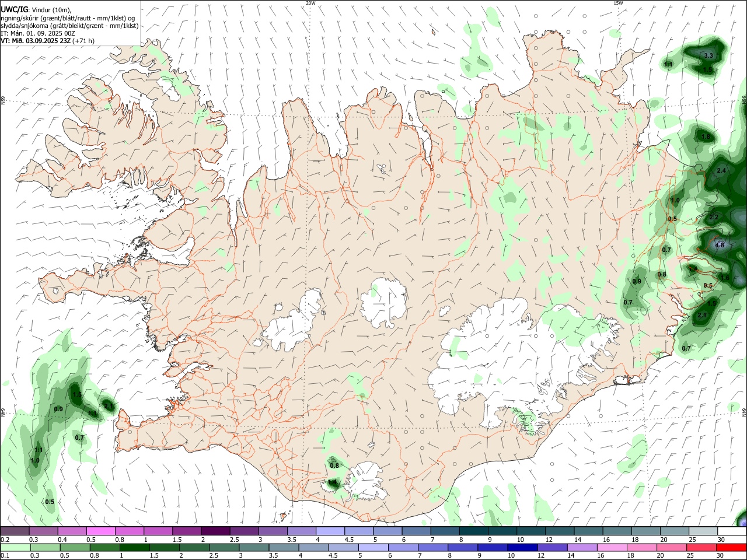Click the bright red 30 swatch in bottom legend row
Viewport: 747px width, 560px height.
(732, 547)
